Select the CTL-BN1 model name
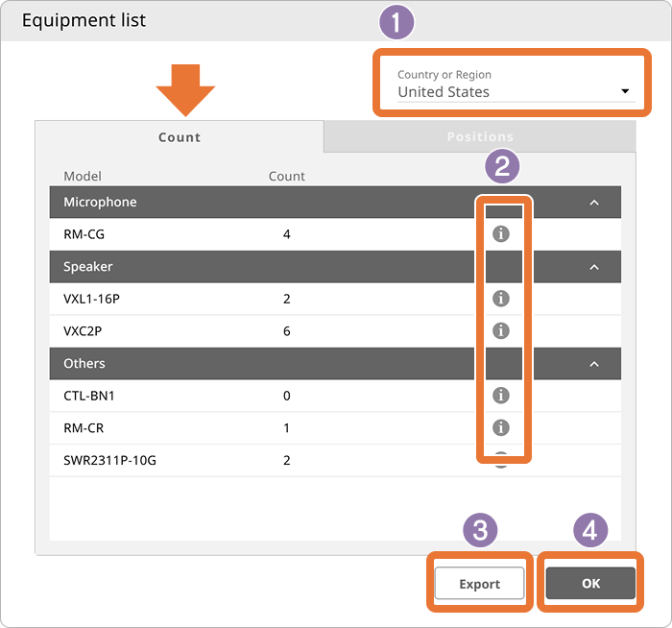 click(88, 396)
